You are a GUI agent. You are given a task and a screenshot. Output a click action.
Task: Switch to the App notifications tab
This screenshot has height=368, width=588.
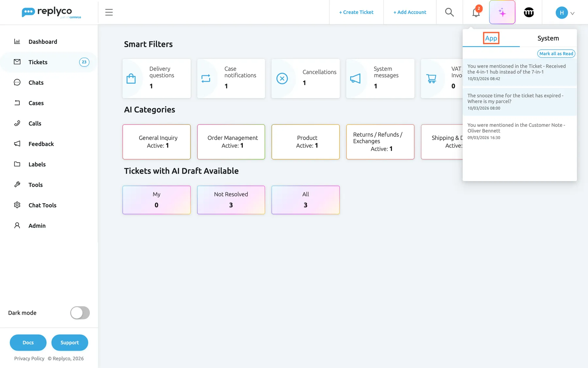(491, 38)
